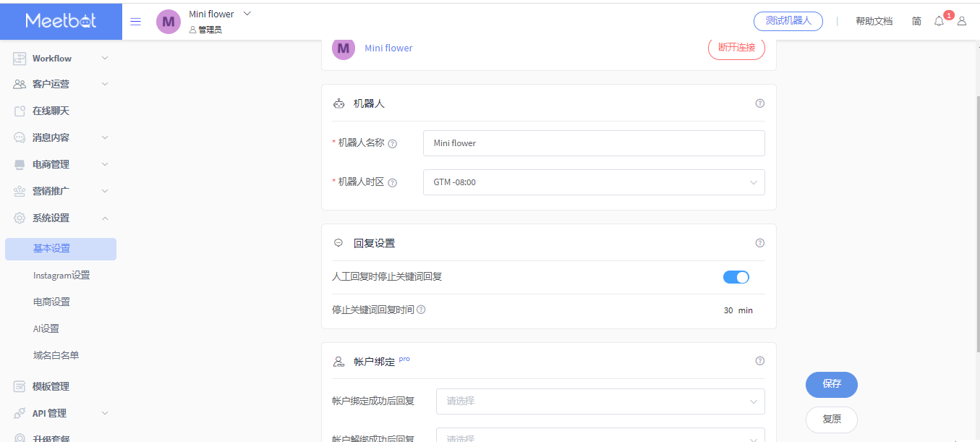The width and height of the screenshot is (980, 442).
Task: Toggle 人工回复时停止关键词回复 switch
Action: pyautogui.click(x=736, y=277)
